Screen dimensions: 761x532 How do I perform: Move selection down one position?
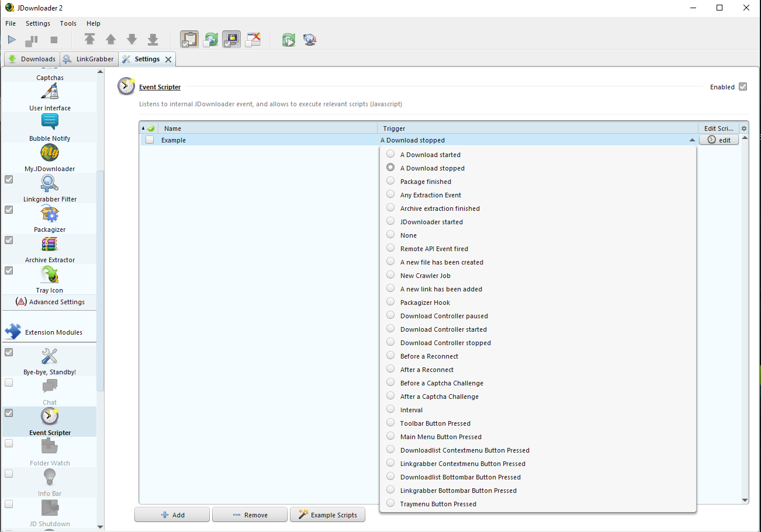(x=132, y=40)
